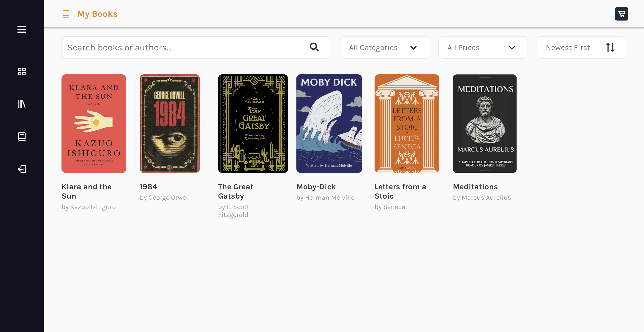Open the Klara and the Sun cover

coord(94,123)
